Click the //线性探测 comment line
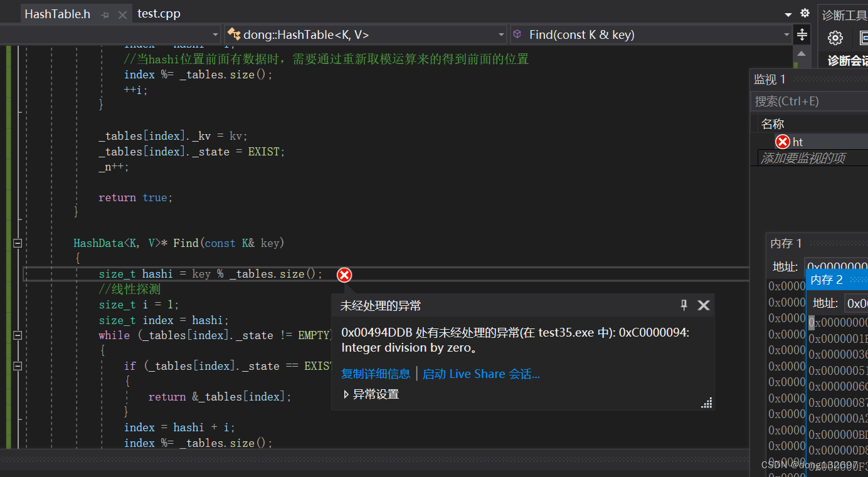 pyautogui.click(x=130, y=290)
